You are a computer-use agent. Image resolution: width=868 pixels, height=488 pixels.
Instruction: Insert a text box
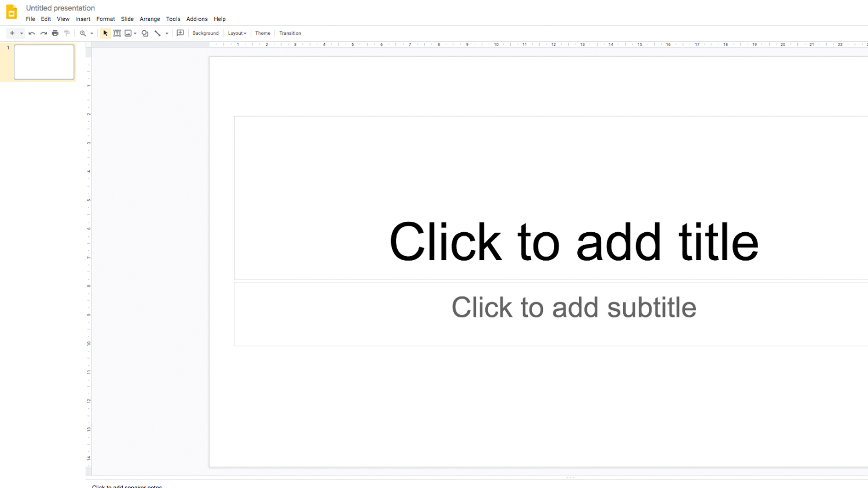coord(117,33)
